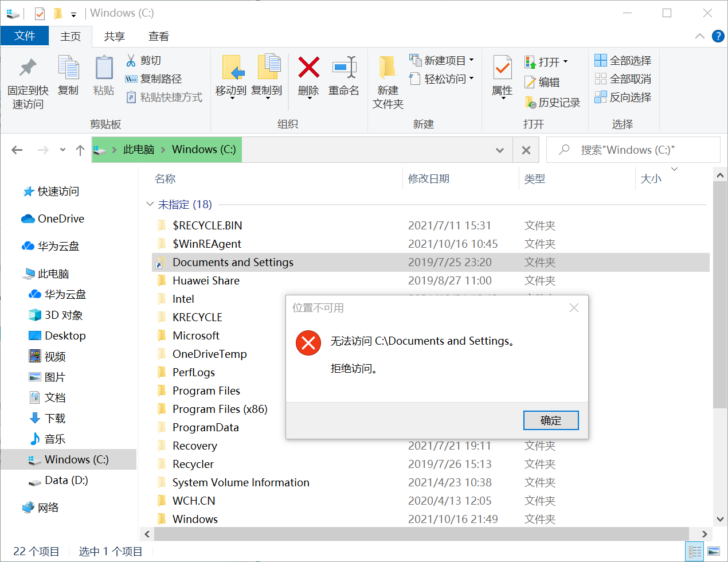Click the Rename (重命名) icon

click(x=344, y=68)
